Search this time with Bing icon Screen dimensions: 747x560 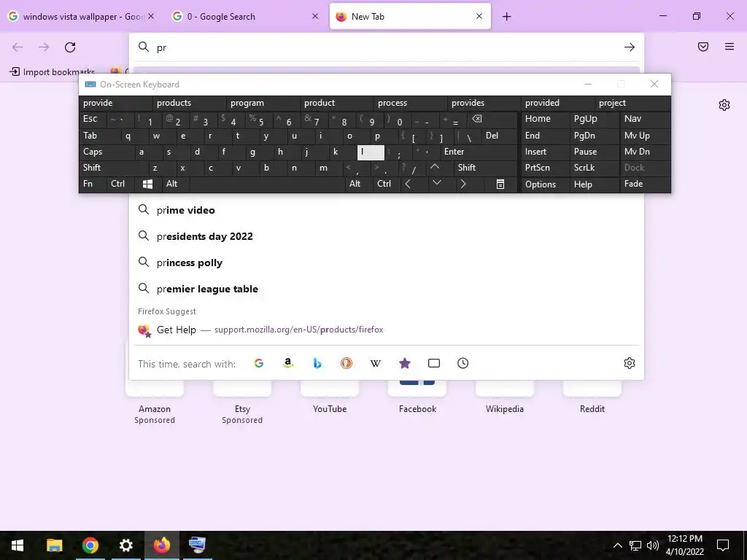click(317, 363)
